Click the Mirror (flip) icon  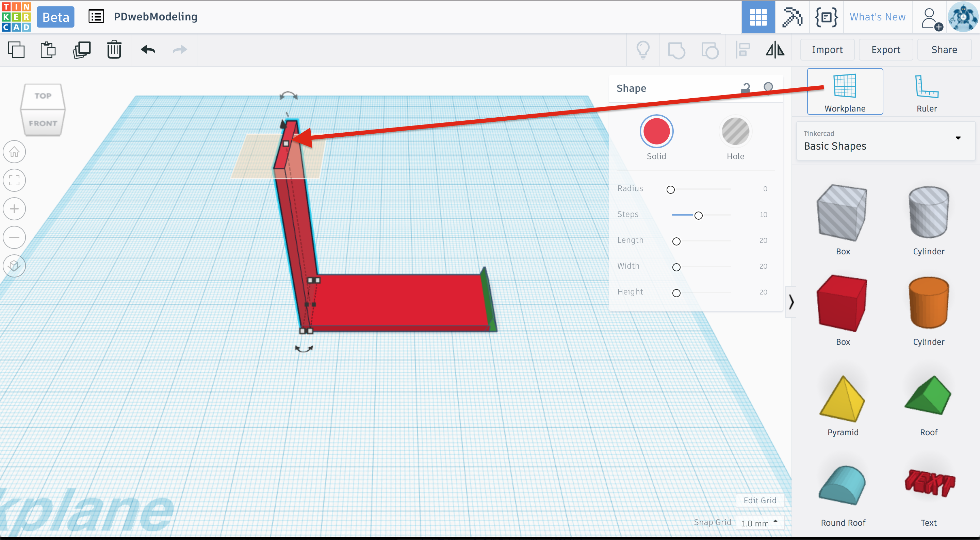point(774,50)
